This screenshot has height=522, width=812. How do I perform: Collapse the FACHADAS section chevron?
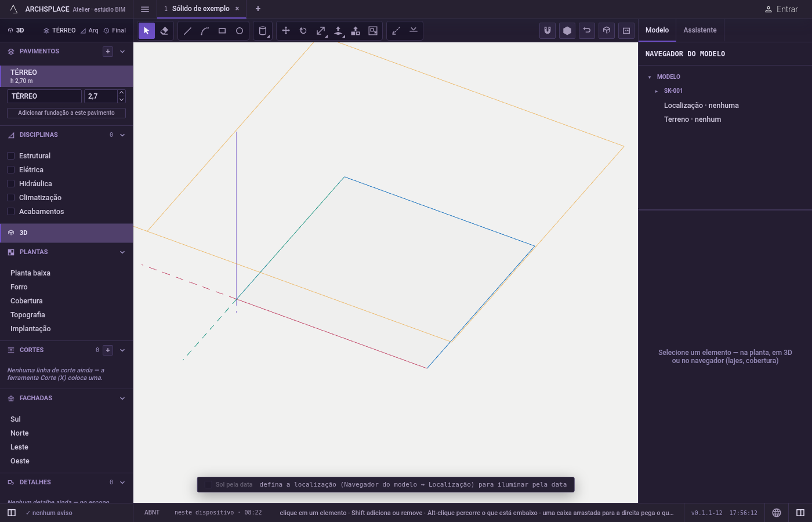(122, 398)
